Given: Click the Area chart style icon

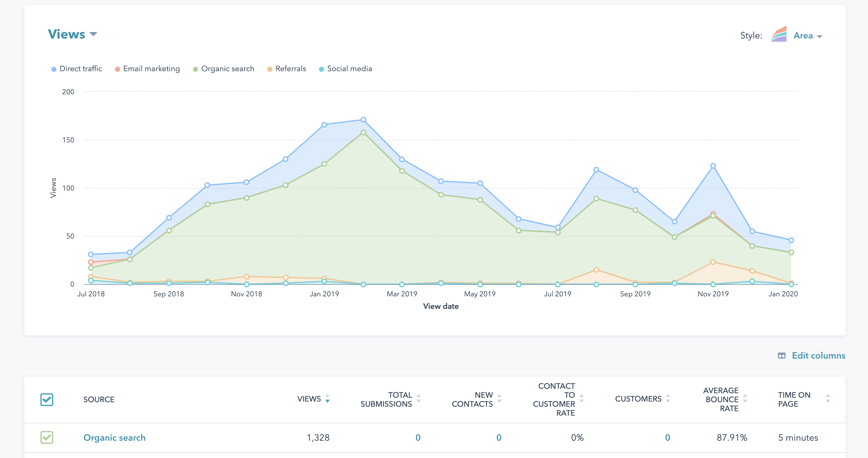Looking at the screenshot, I should pos(779,34).
